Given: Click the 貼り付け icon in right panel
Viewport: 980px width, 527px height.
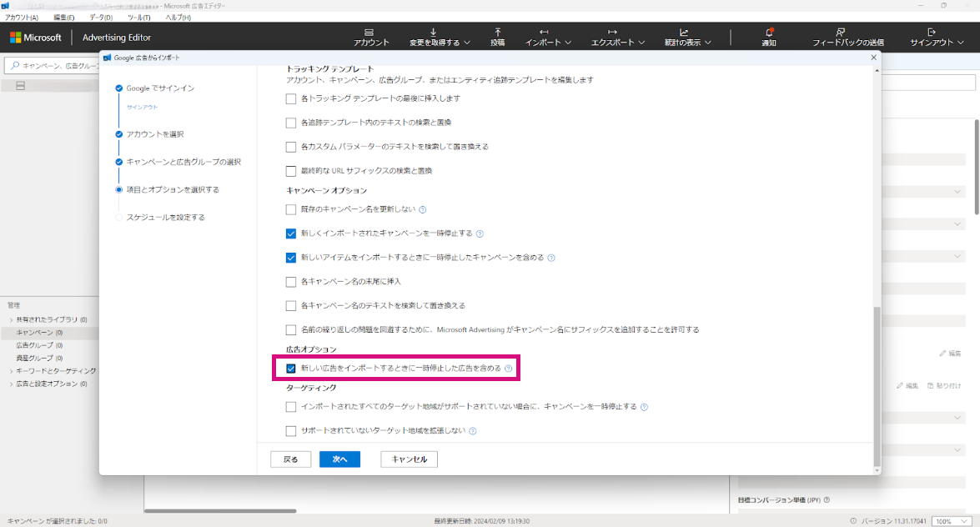Looking at the screenshot, I should (931, 386).
